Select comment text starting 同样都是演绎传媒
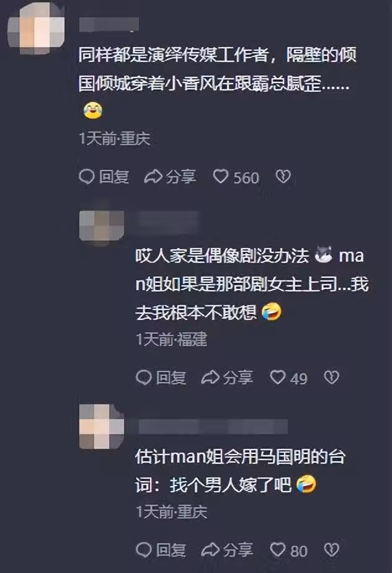392x573 pixels. coord(217,84)
